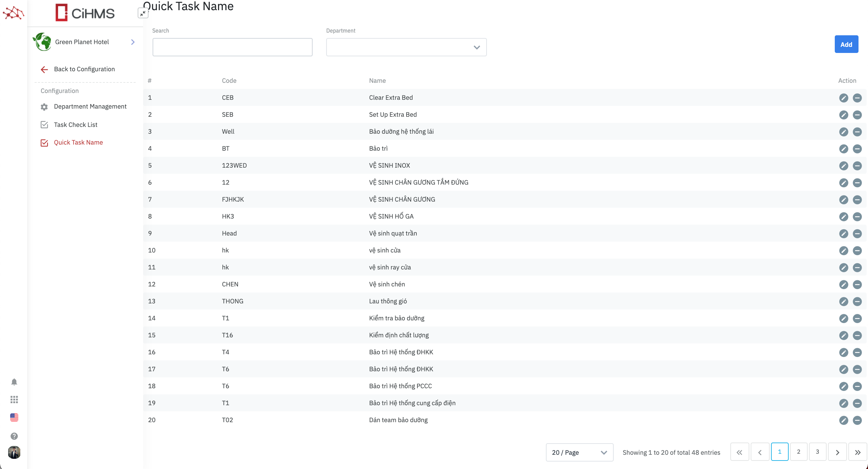The height and width of the screenshot is (469, 868).
Task: Click the collapse sidebar arrows icon
Action: click(143, 13)
